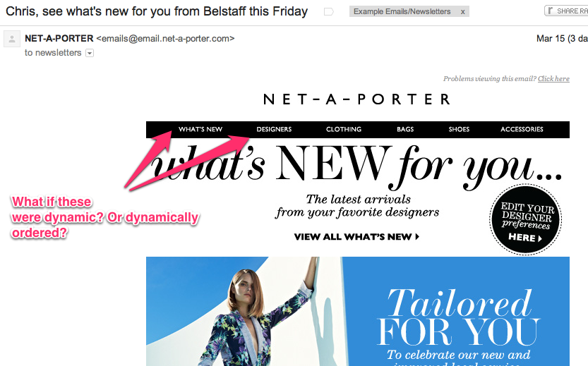
Task: Click the importance marker next to subject
Action: coord(328,12)
